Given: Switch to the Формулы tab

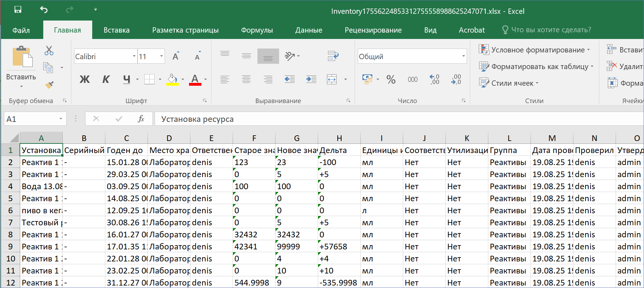Looking at the screenshot, I should [x=257, y=30].
